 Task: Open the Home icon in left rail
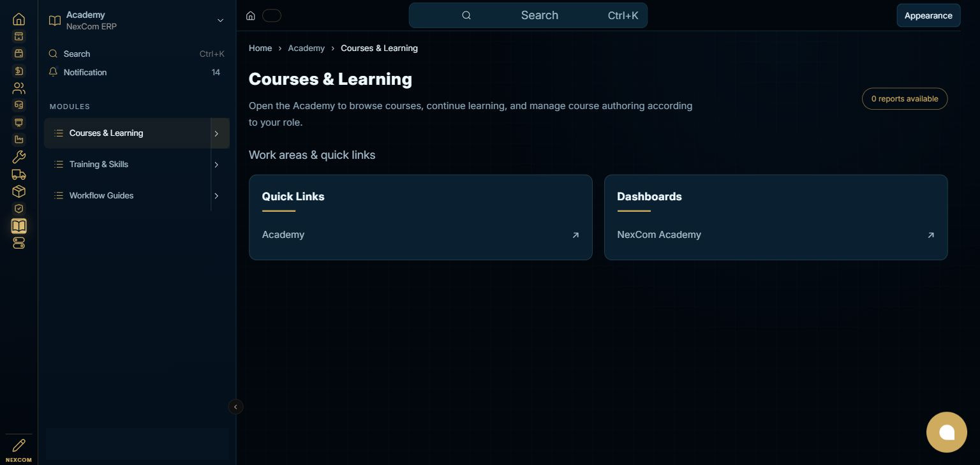[x=19, y=19]
